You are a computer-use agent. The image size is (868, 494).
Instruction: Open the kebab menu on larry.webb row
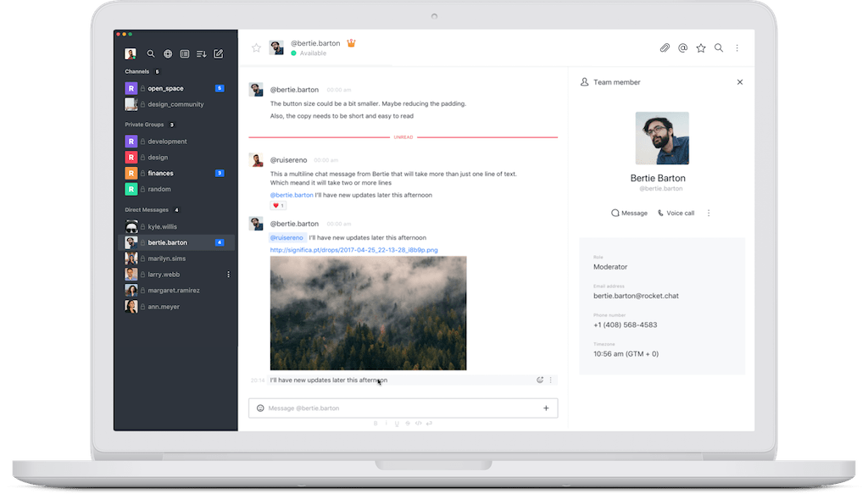[228, 275]
